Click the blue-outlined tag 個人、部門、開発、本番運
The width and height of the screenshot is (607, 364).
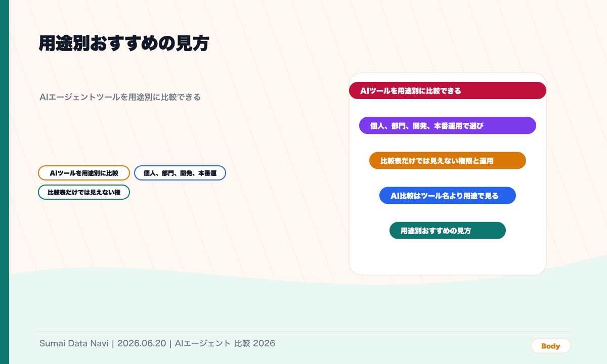(x=180, y=173)
